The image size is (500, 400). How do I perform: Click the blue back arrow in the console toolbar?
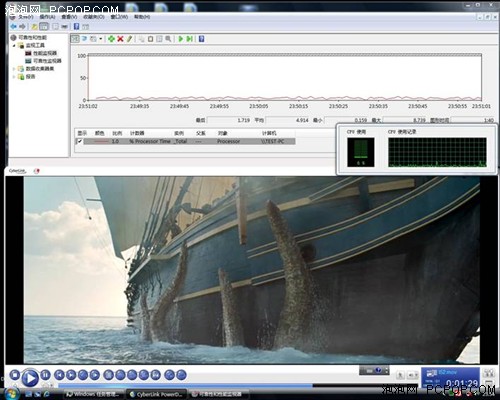coord(14,26)
